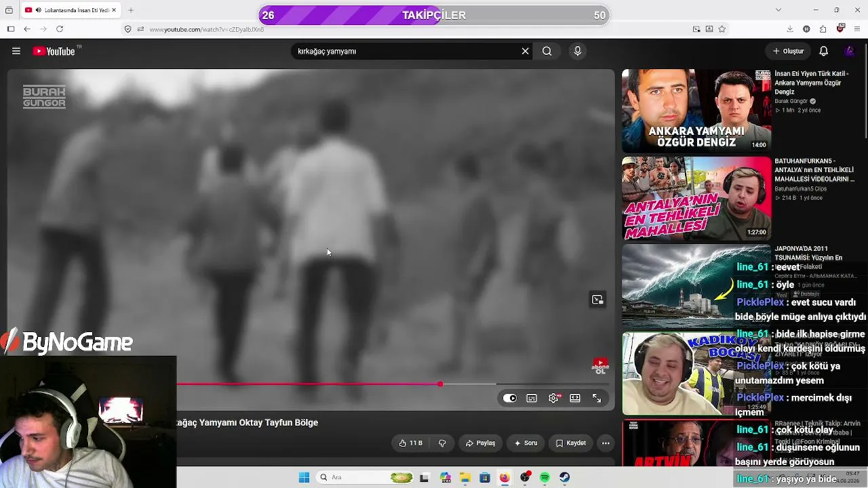Open the browser downloads arrow

(x=790, y=29)
